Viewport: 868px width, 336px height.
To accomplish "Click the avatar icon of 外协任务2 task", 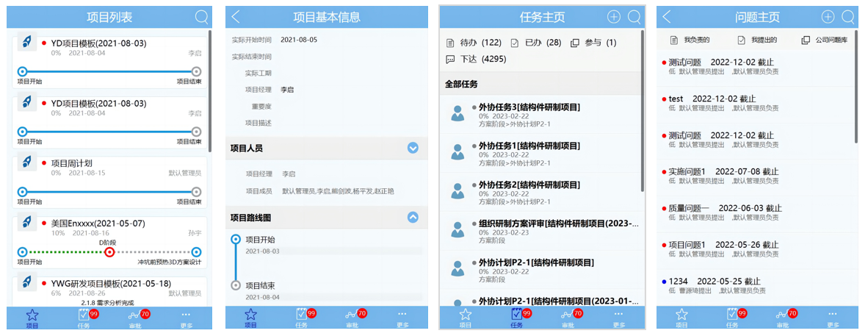I will [x=457, y=190].
